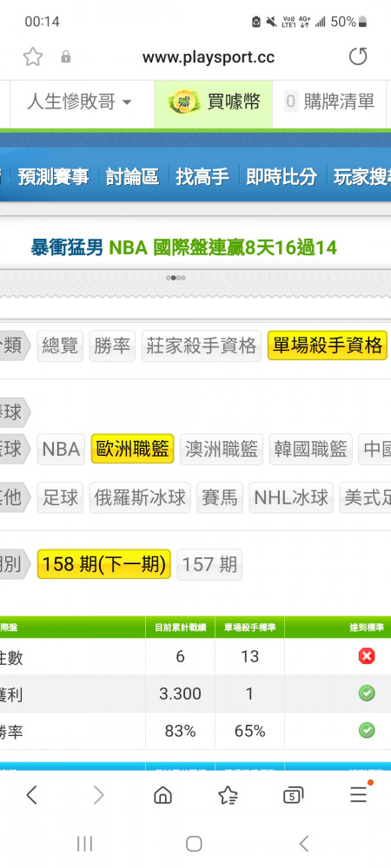Tap the 單場殺手標準 column header

(249, 628)
